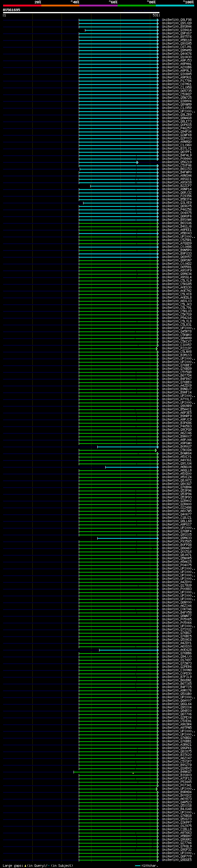The height and width of the screenshot is (868, 197).
Task: Select hit UniRef100_P17784
Action: (177, 81)
